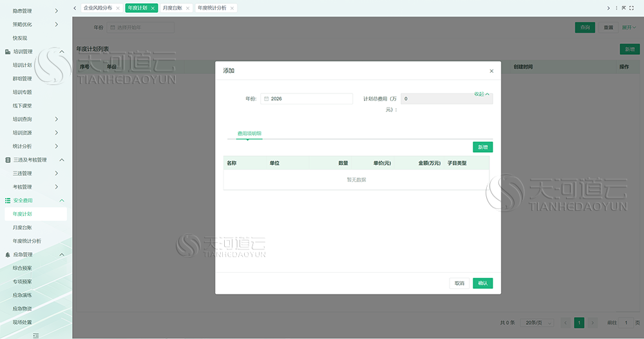Click the 子目类型 column header
644x339 pixels.
pyautogui.click(x=457, y=163)
